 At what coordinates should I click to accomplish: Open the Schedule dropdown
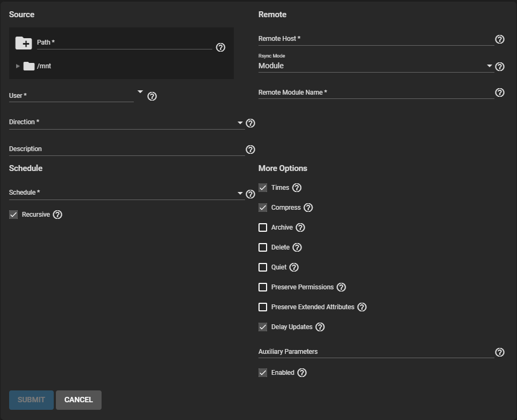[x=126, y=193]
